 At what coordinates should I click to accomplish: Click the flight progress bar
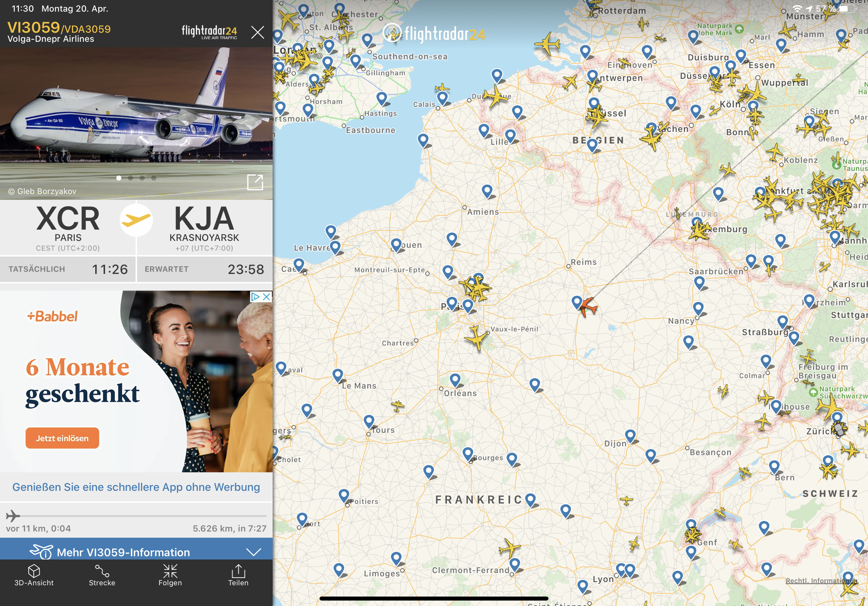click(x=136, y=516)
